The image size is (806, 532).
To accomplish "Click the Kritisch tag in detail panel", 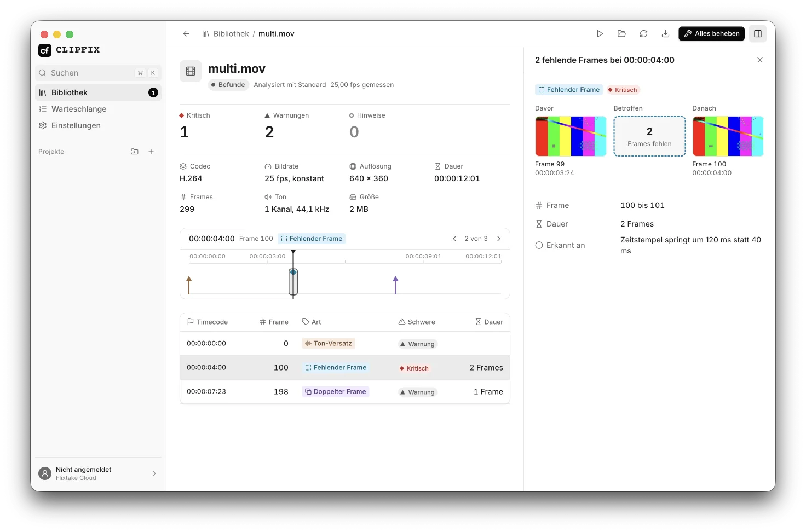I will [x=623, y=90].
